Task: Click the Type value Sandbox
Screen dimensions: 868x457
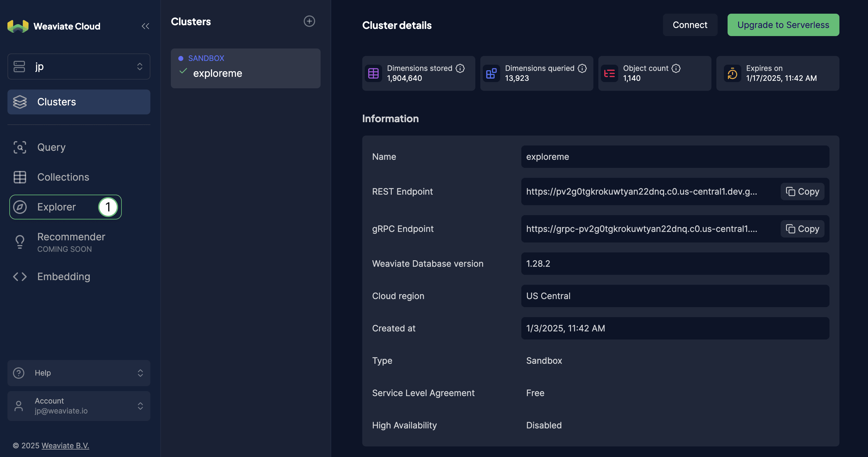Action: point(544,361)
